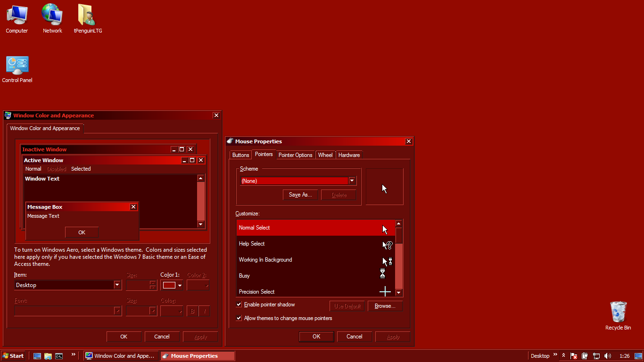Uncheck Allow themes to change mouse pointers
Screen dimensions: 644x362
pos(239,318)
